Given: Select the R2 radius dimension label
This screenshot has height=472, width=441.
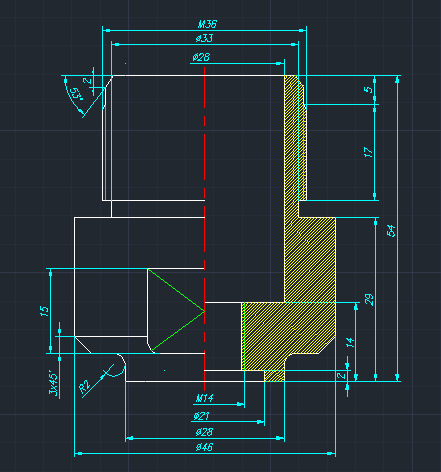Looking at the screenshot, I should (85, 387).
